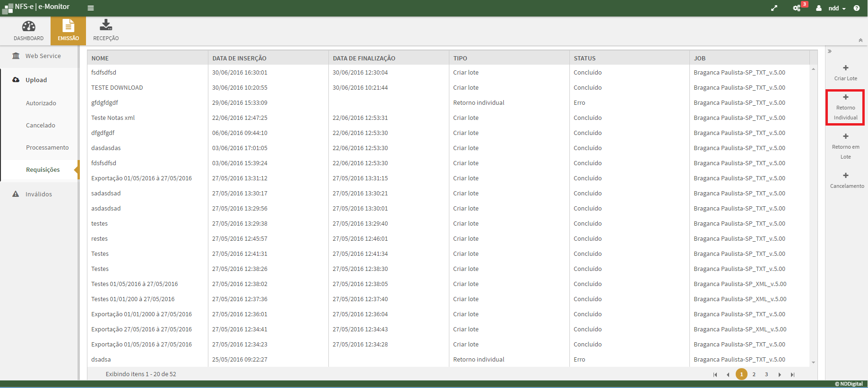Click Retorno Individual button

[845, 108]
